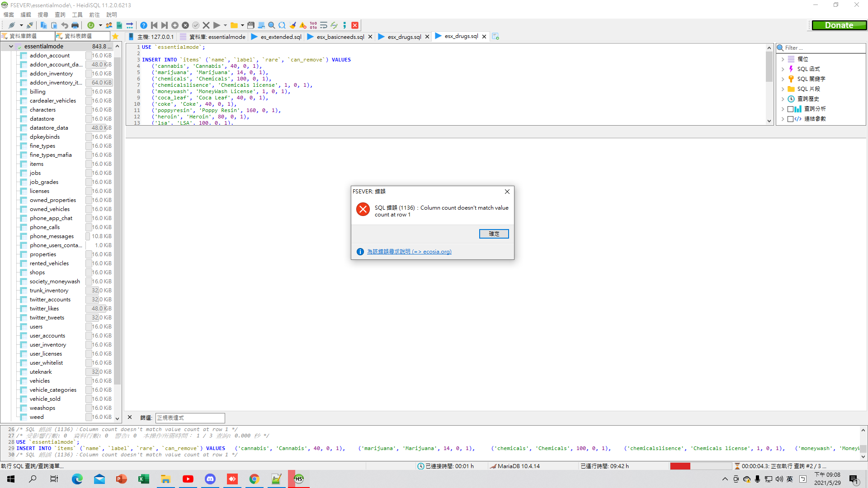Switch to the 主機: 127.0.0.1 tab

151,37
